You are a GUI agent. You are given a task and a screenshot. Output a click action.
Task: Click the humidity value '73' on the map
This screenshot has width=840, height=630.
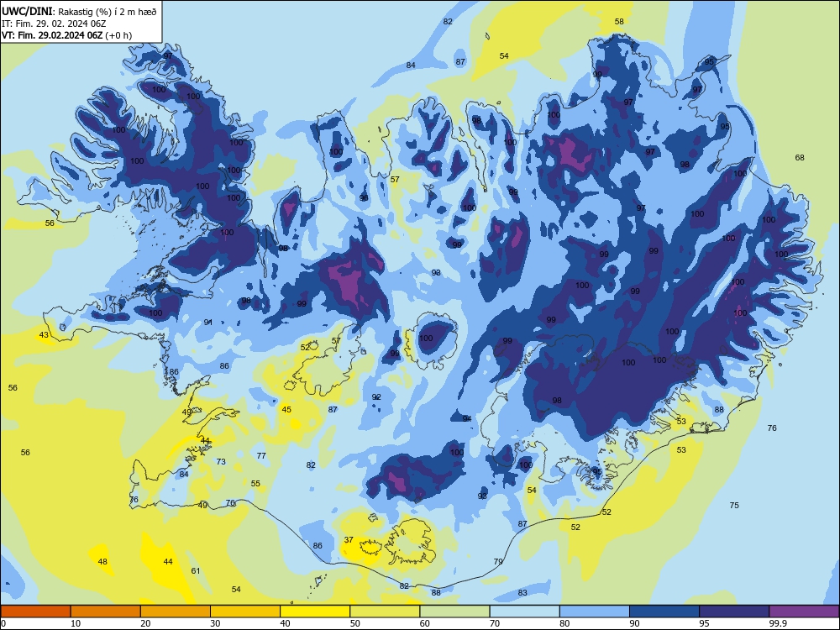click(x=221, y=461)
